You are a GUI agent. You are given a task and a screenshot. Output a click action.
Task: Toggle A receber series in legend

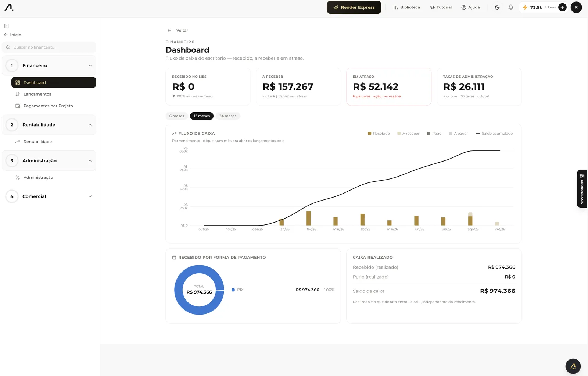point(408,134)
